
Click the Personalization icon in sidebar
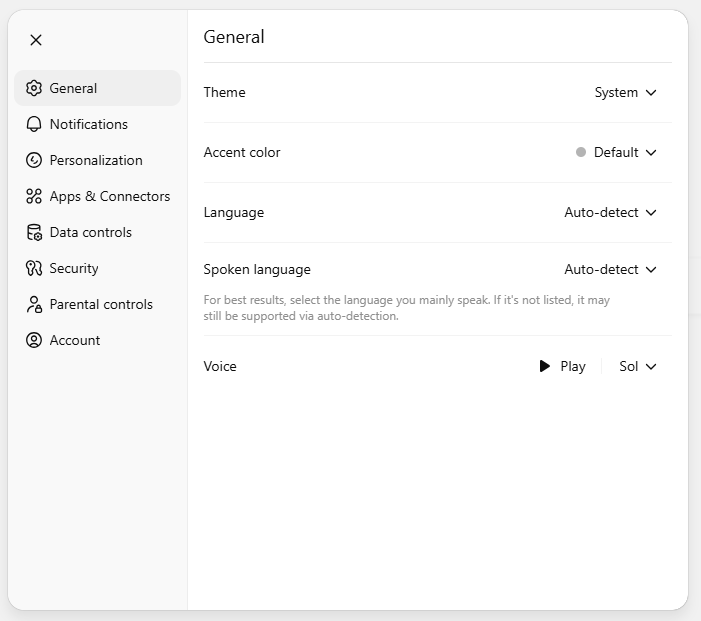34,160
